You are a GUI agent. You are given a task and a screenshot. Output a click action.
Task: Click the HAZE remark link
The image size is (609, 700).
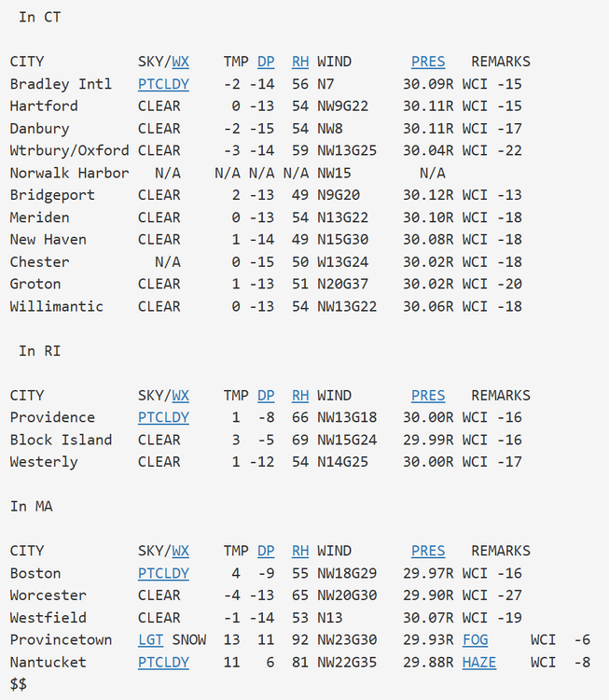tap(479, 662)
